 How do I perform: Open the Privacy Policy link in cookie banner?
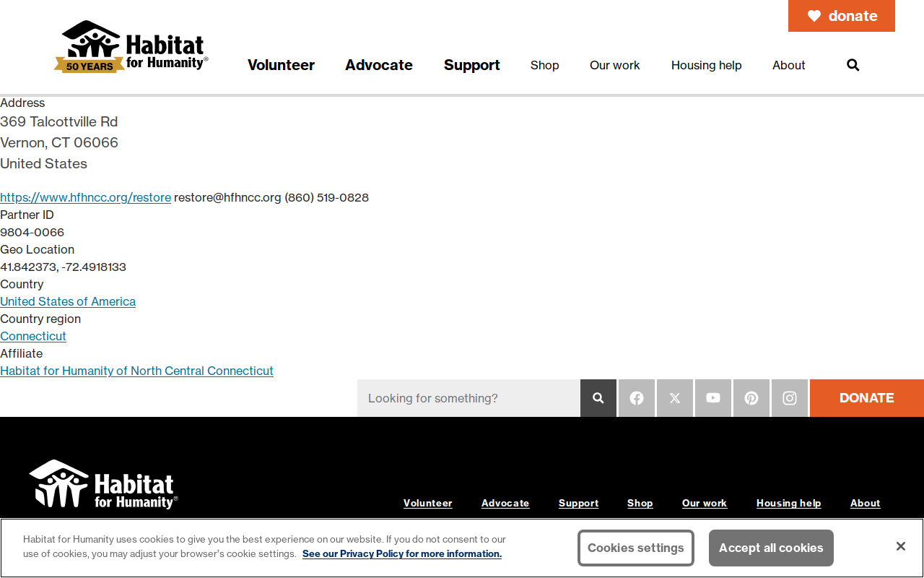[402, 553]
